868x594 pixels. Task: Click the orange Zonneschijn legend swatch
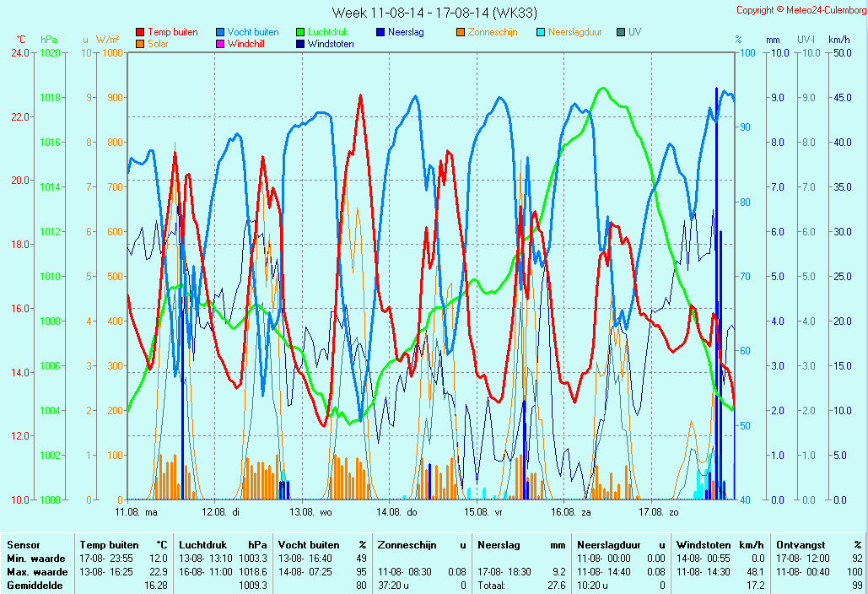coord(461,33)
